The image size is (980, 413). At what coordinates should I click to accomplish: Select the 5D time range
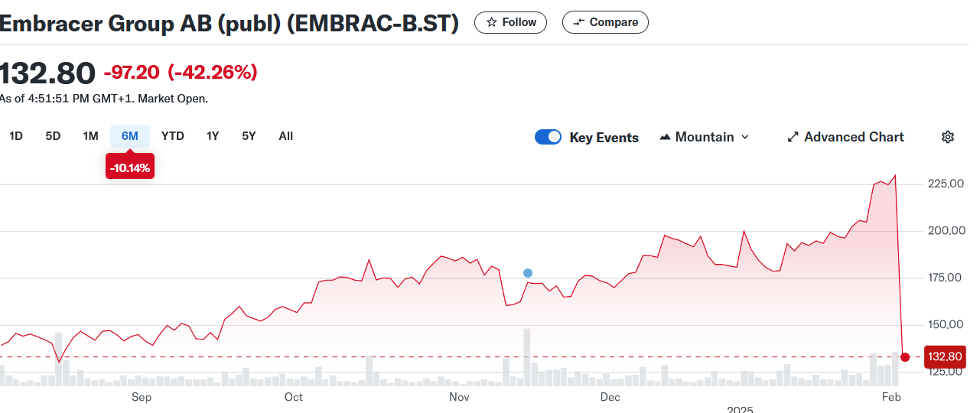(x=53, y=136)
